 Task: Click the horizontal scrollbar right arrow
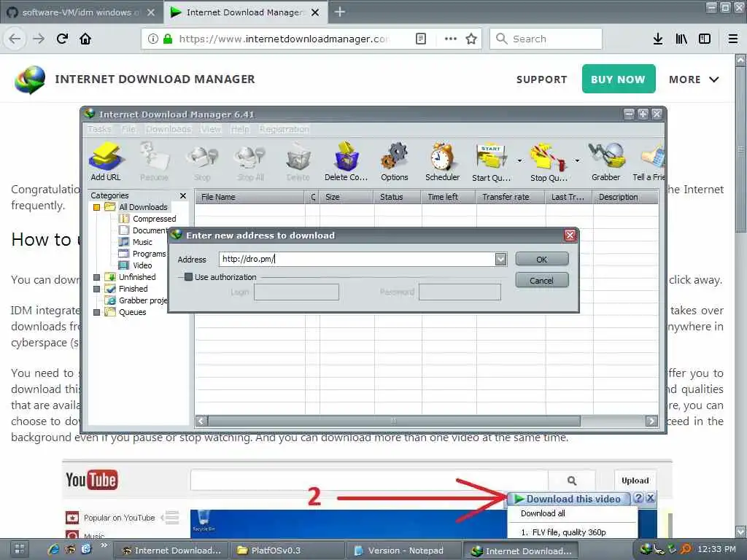coord(651,421)
